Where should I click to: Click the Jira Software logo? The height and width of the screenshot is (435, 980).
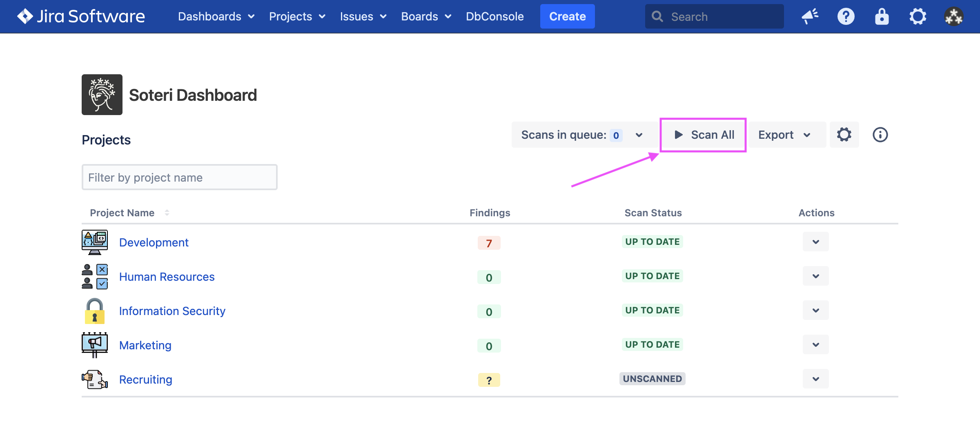(81, 16)
